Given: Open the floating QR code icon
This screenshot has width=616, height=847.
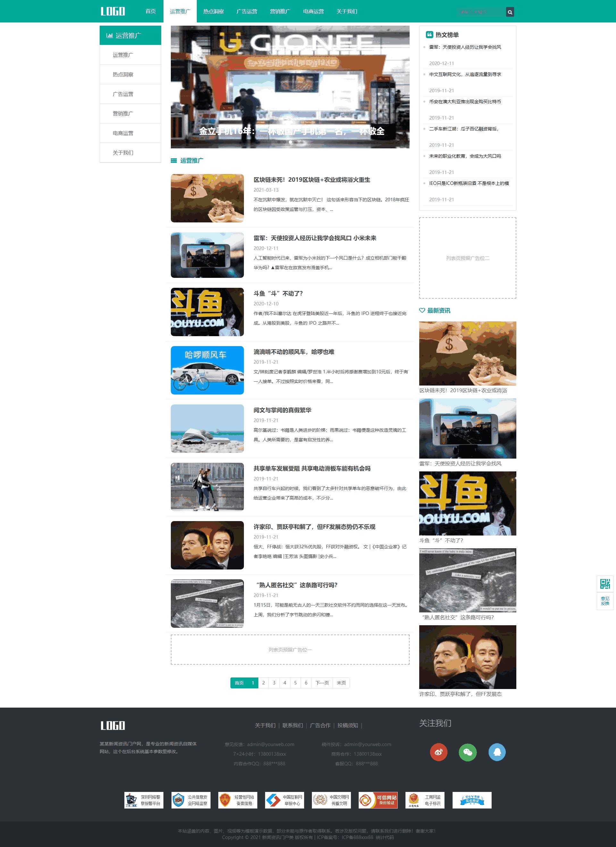Looking at the screenshot, I should [605, 584].
